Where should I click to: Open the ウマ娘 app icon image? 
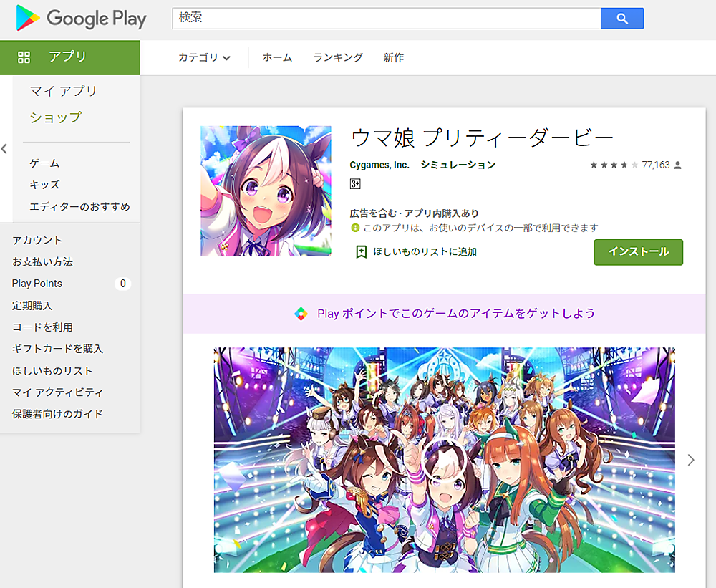[266, 191]
